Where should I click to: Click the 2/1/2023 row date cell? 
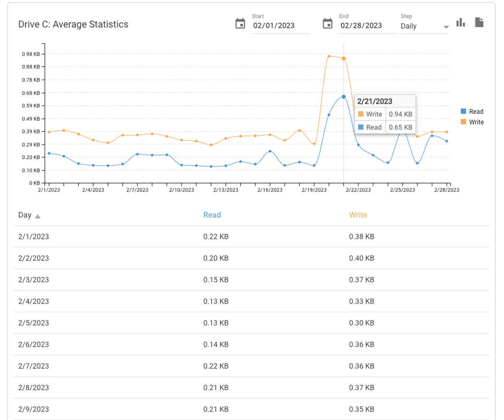pyautogui.click(x=34, y=236)
